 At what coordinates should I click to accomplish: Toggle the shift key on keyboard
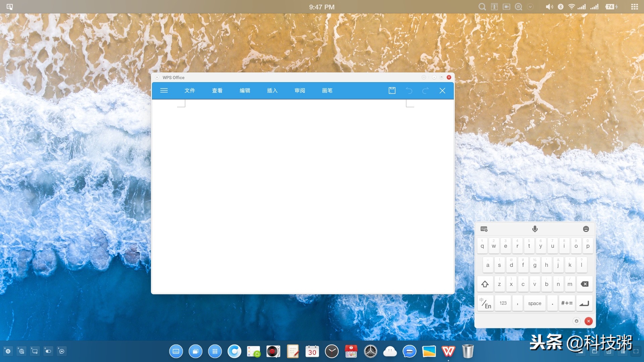485,284
